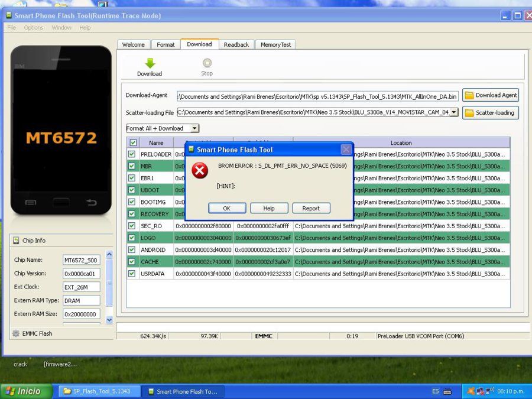Expand the Scatter-loading File path dropdown
532x399 pixels.
454,112
